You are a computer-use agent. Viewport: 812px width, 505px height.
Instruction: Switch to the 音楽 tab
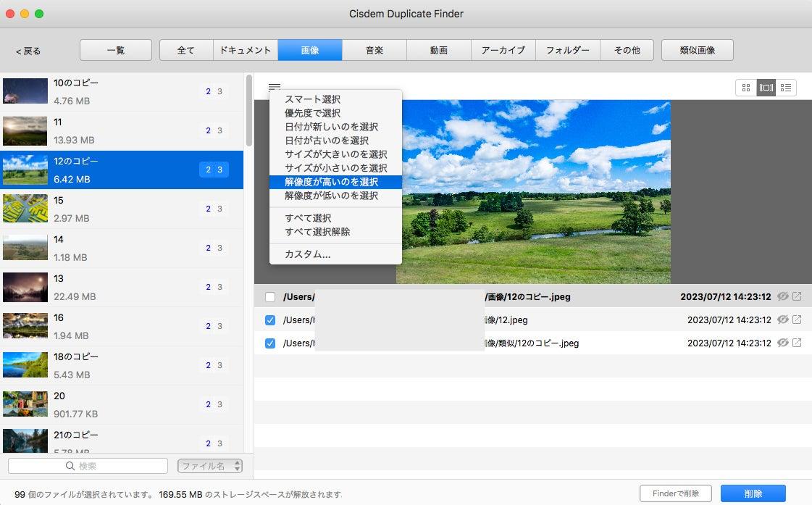point(374,50)
